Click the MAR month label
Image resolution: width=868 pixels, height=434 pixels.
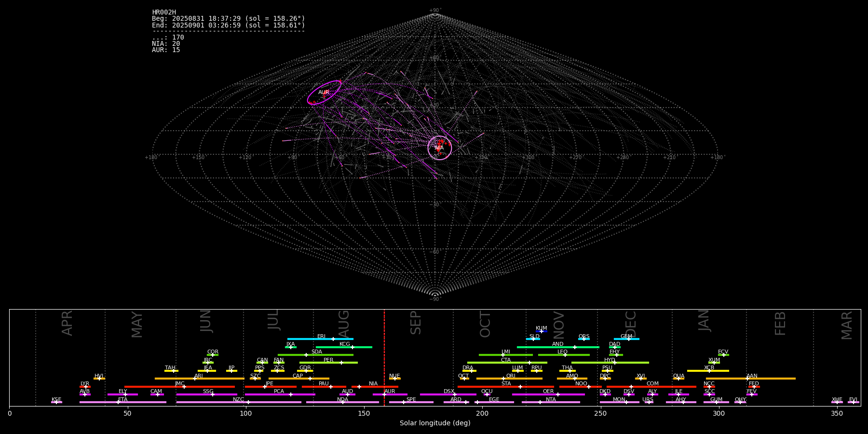(846, 325)
